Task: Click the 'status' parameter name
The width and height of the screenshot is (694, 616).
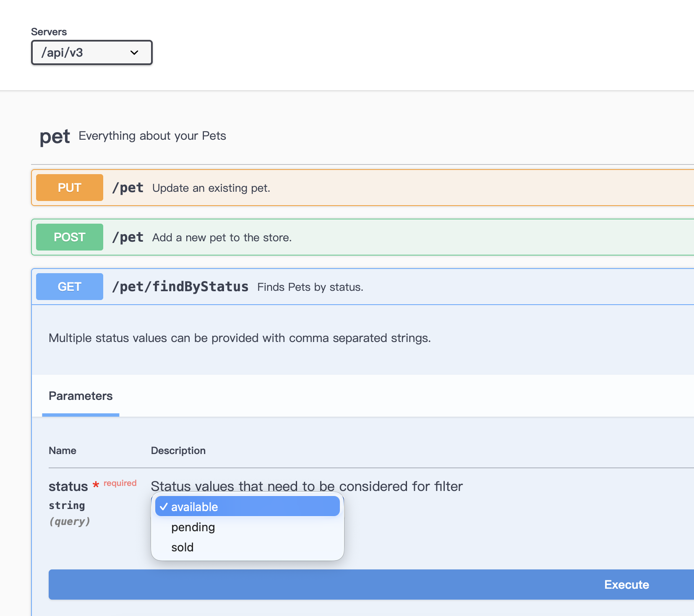Action: 68,486
